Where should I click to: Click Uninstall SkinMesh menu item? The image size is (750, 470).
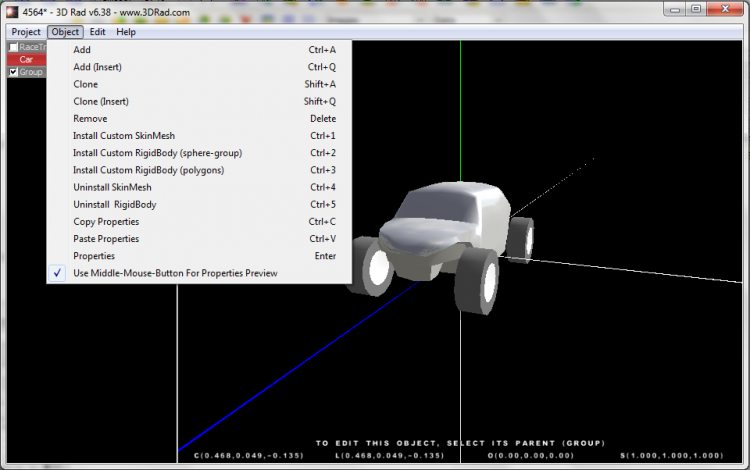point(112,187)
